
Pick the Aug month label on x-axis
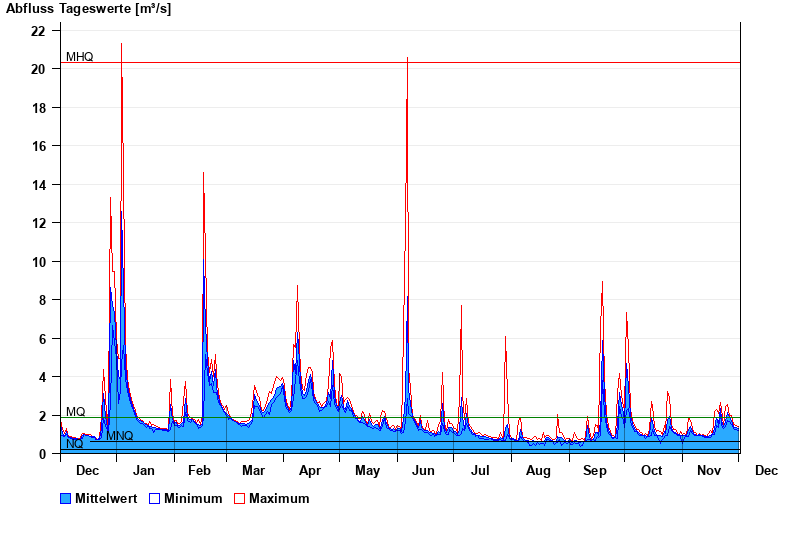pos(538,471)
